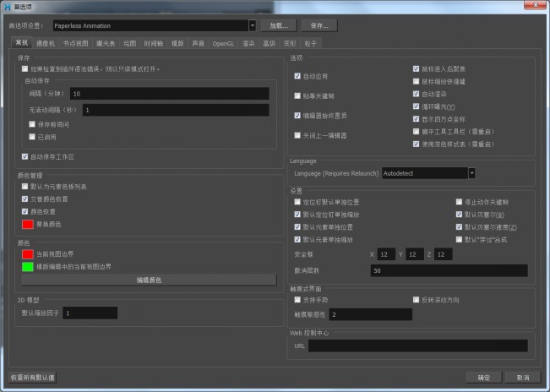The width and height of the screenshot is (550, 392).
Task: Uncheck the 颜色恢复 checkbox
Action: coord(25,211)
